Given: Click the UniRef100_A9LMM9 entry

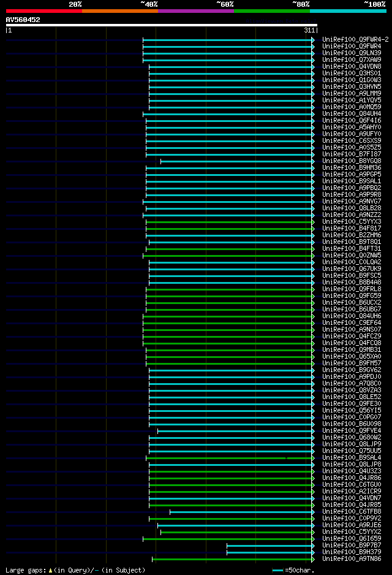Looking at the screenshot, I should [352, 94].
